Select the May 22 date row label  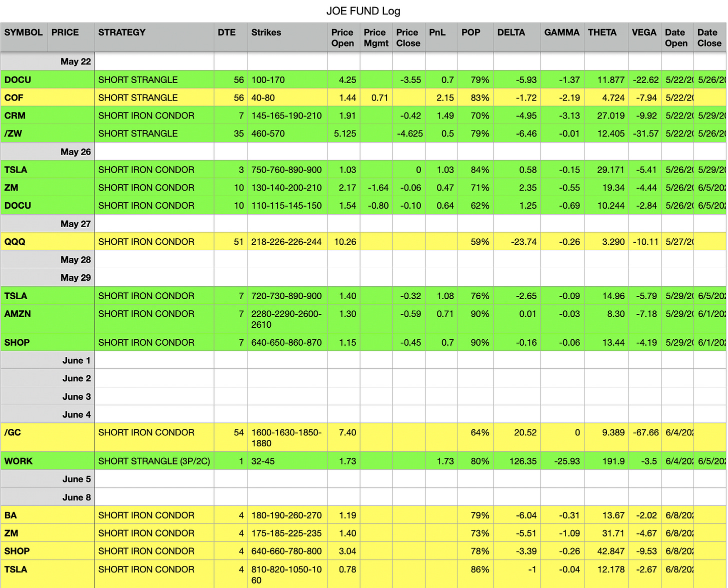click(x=75, y=62)
